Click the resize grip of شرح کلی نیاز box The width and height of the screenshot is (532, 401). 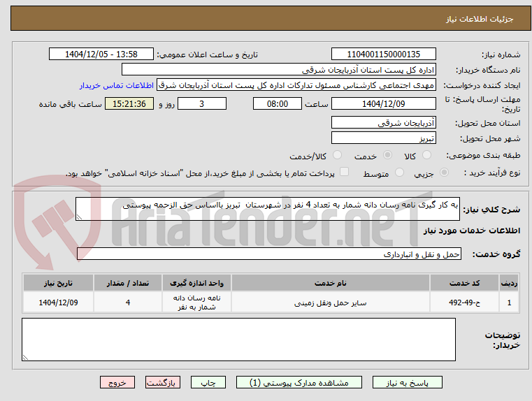pos(79,217)
